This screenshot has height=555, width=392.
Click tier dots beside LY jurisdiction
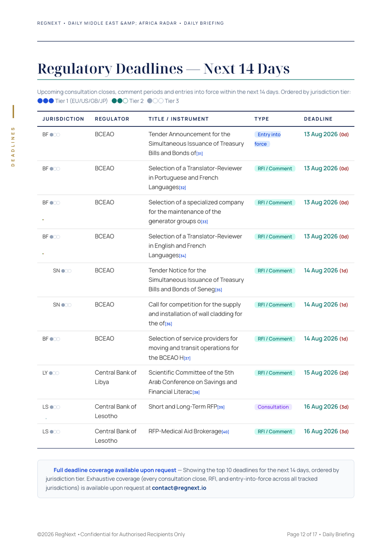(54, 373)
